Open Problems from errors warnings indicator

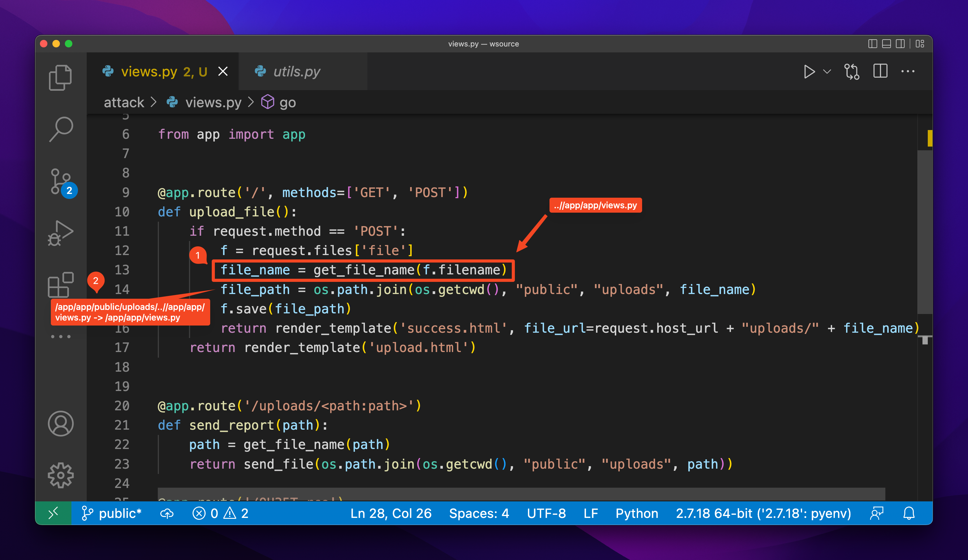220,514
